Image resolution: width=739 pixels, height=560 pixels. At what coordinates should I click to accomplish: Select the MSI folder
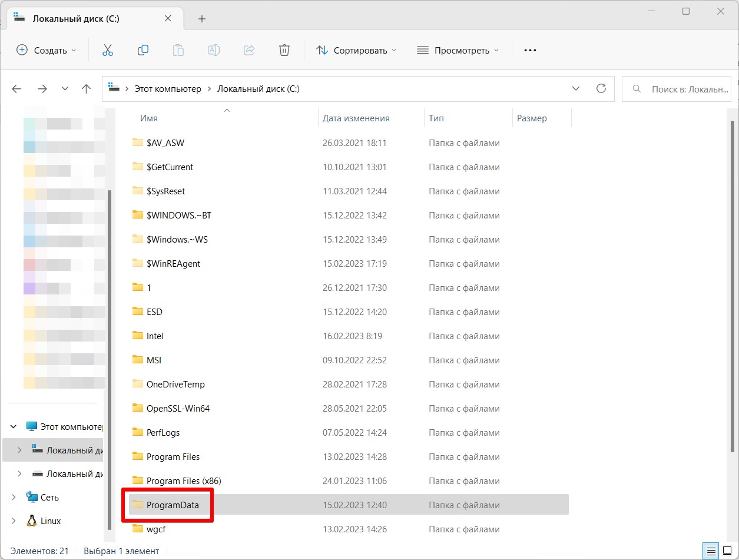pos(349,360)
